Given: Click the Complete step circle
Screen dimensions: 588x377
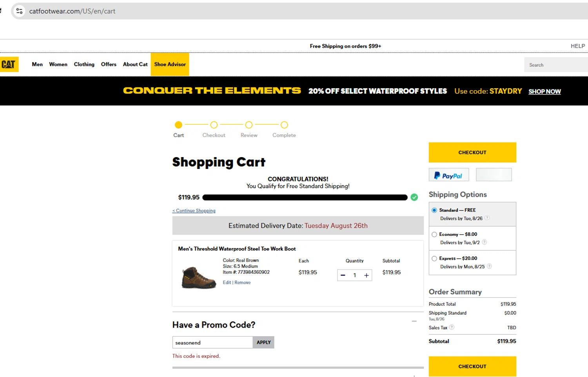Looking at the screenshot, I should (284, 125).
